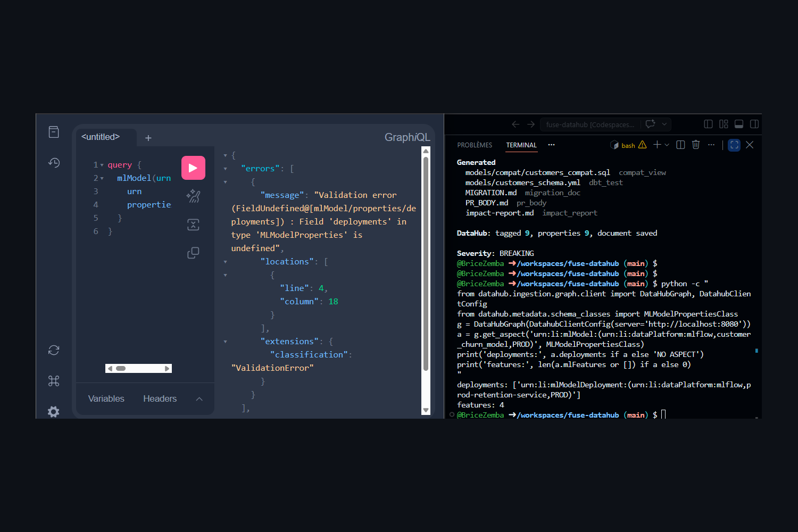Viewport: 798px width, 532px height.
Task: Open new terminal profile dropdown arrow
Action: tap(667, 145)
